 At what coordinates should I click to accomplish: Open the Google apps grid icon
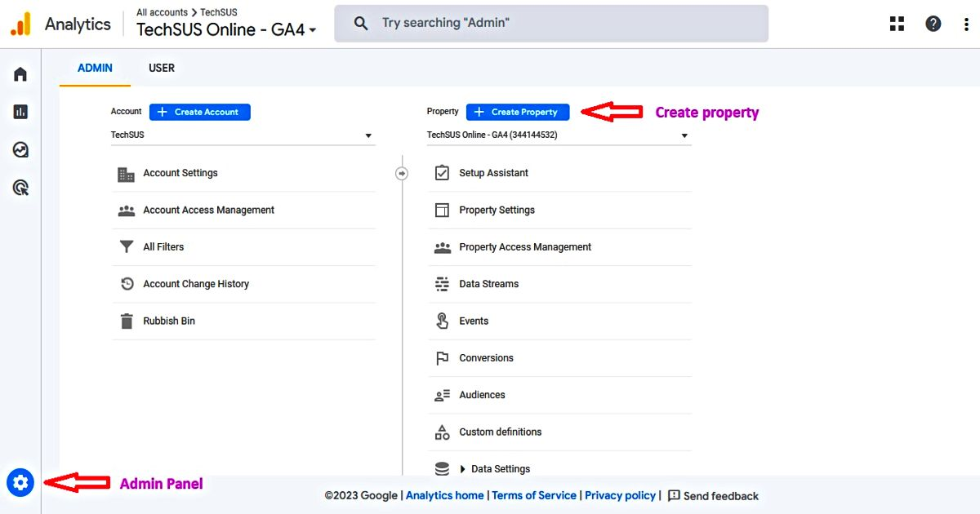pos(897,24)
